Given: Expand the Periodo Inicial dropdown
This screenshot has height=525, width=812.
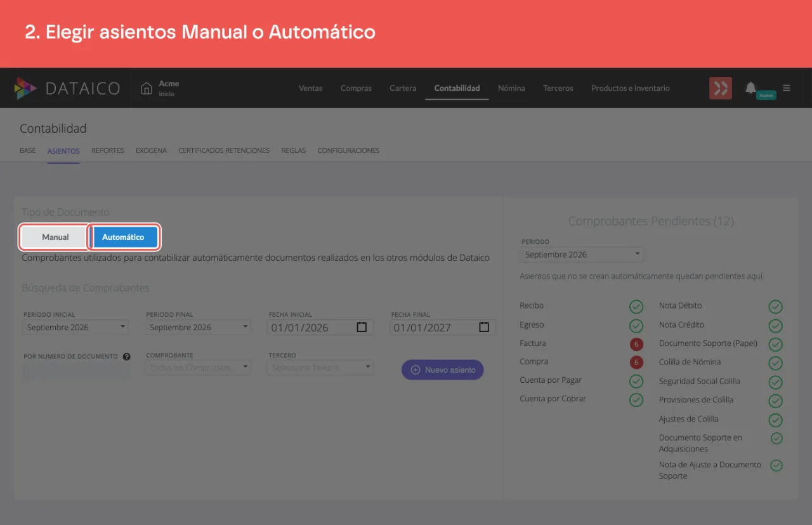Looking at the screenshot, I should pos(75,328).
